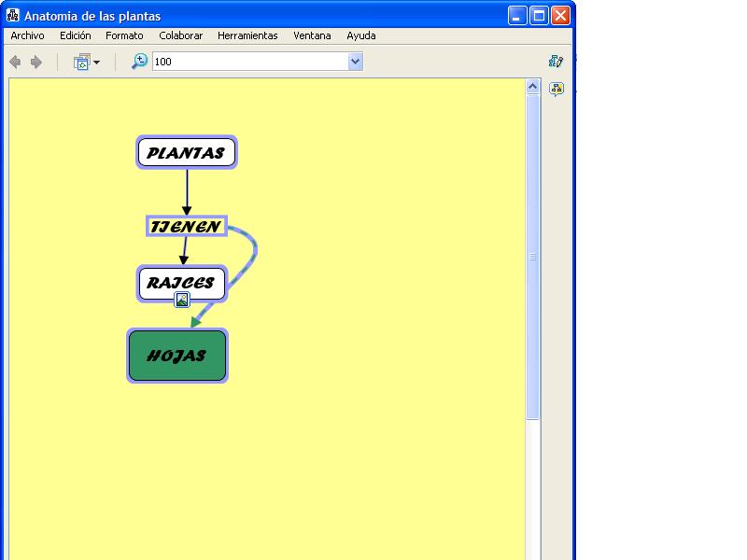The width and height of the screenshot is (747, 560).
Task: Click the back navigation arrow
Action: point(15,63)
